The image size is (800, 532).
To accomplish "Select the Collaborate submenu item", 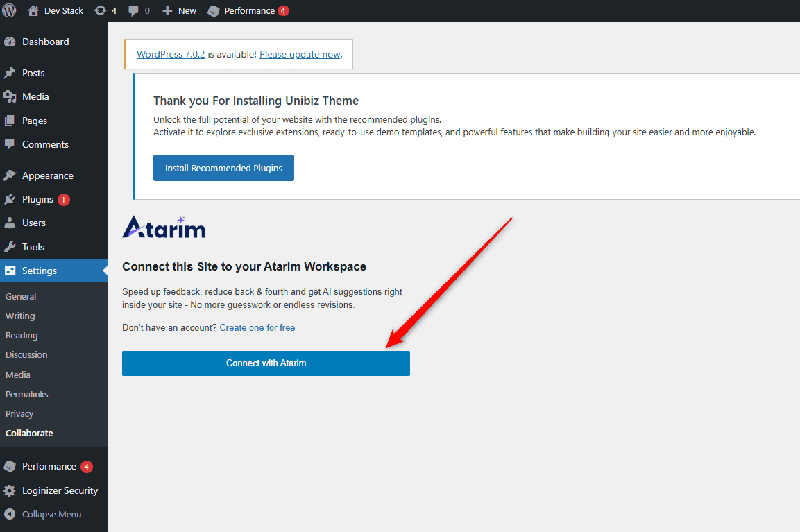I will [x=29, y=433].
